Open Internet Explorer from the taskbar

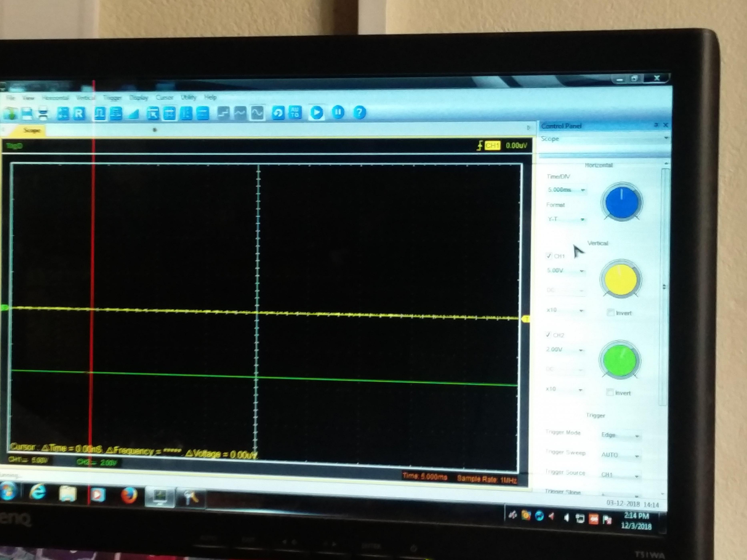pyautogui.click(x=38, y=492)
